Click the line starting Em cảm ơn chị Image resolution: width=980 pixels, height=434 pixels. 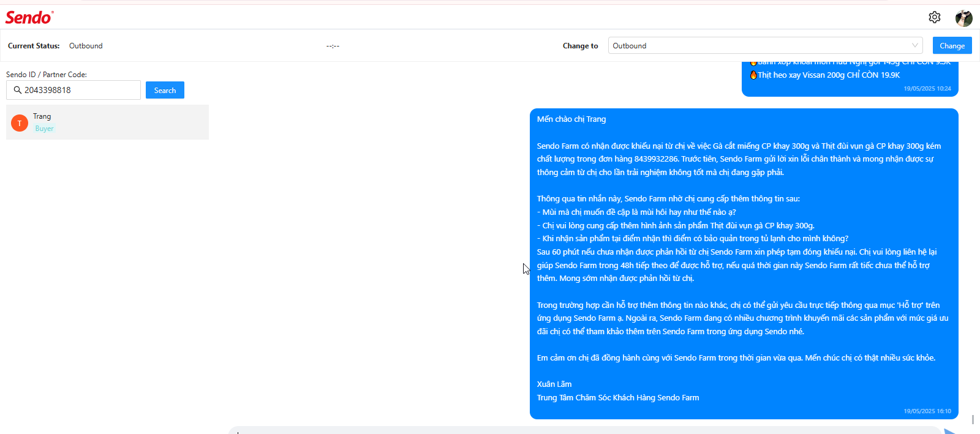click(736, 358)
